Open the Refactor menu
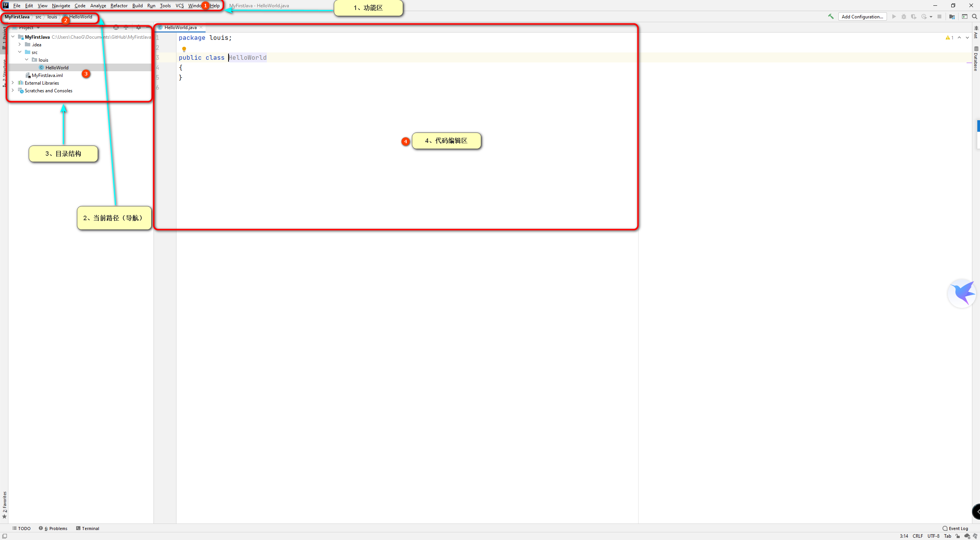 pos(119,6)
